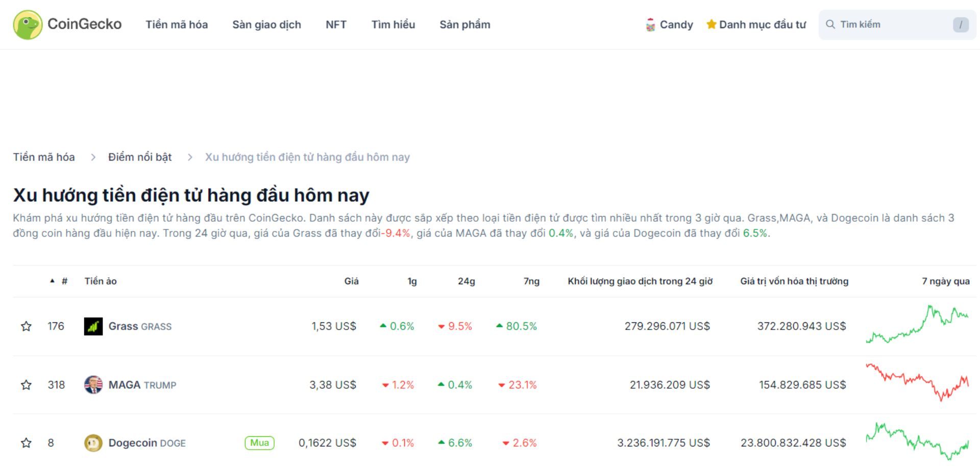Open the Tiền mã hóa navigation menu

[176, 24]
